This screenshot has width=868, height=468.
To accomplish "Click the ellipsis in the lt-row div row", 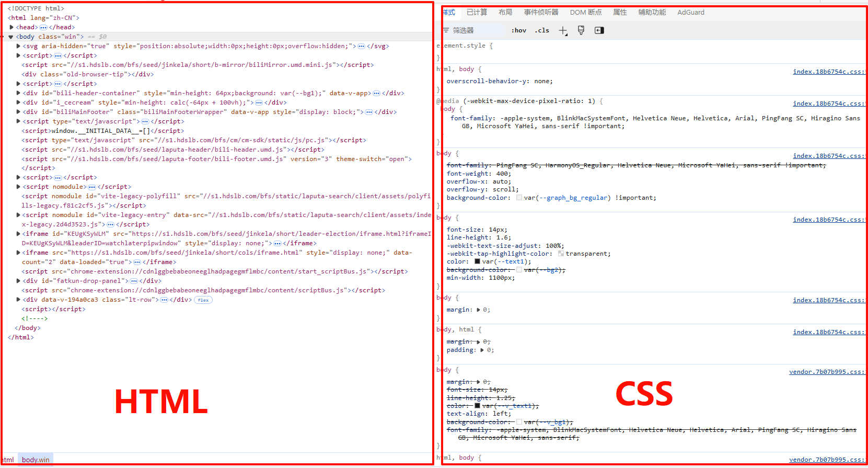I will tap(164, 300).
